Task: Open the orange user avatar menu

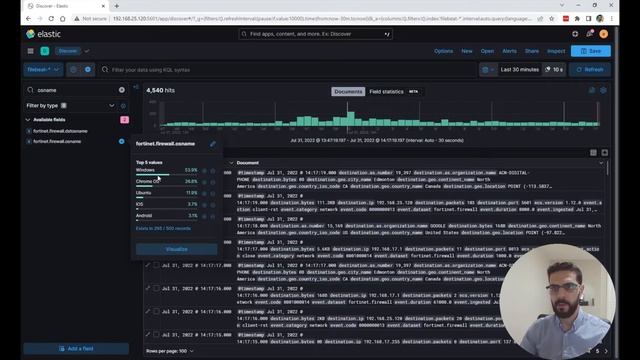Action: tap(603, 34)
